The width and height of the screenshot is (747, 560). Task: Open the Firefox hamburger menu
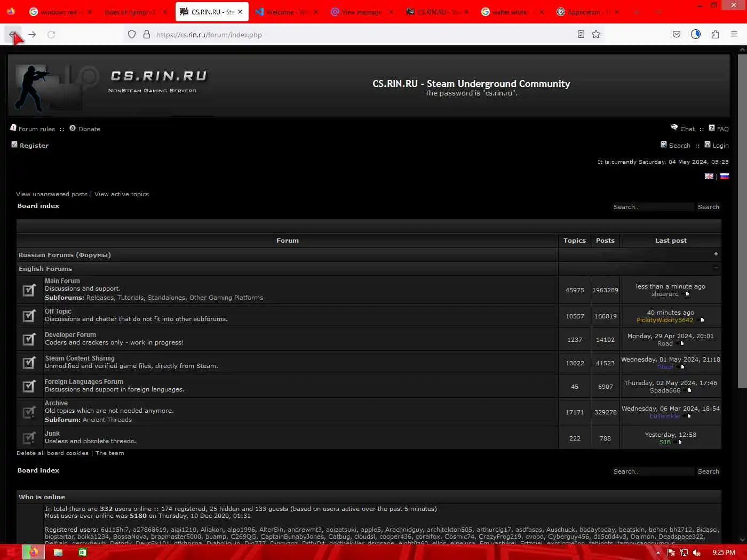pyautogui.click(x=734, y=35)
